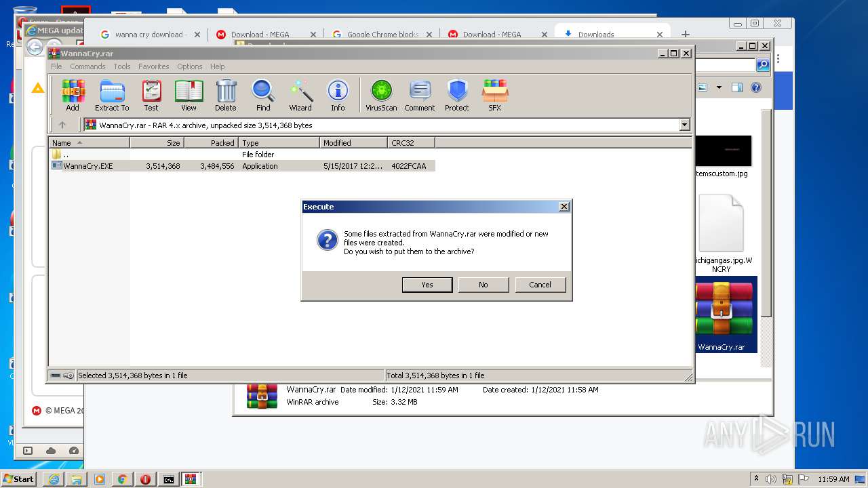Open the Tools menu
The height and width of the screenshot is (488, 868).
coord(122,66)
